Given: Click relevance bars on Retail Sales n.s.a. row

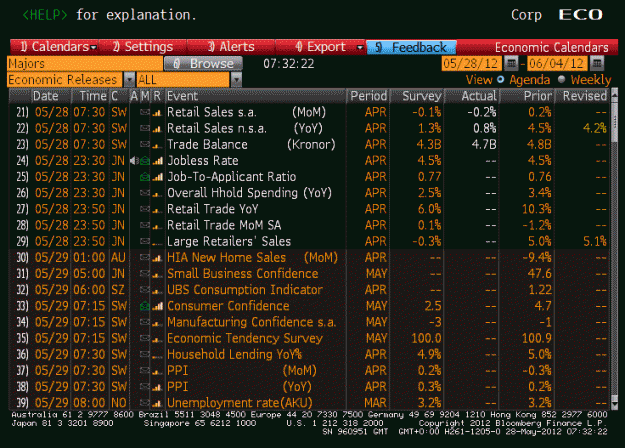Looking at the screenshot, I should (157, 128).
